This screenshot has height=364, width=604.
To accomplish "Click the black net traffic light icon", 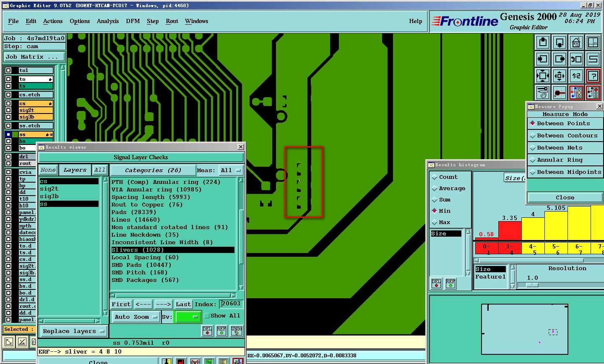I will [x=593, y=93].
